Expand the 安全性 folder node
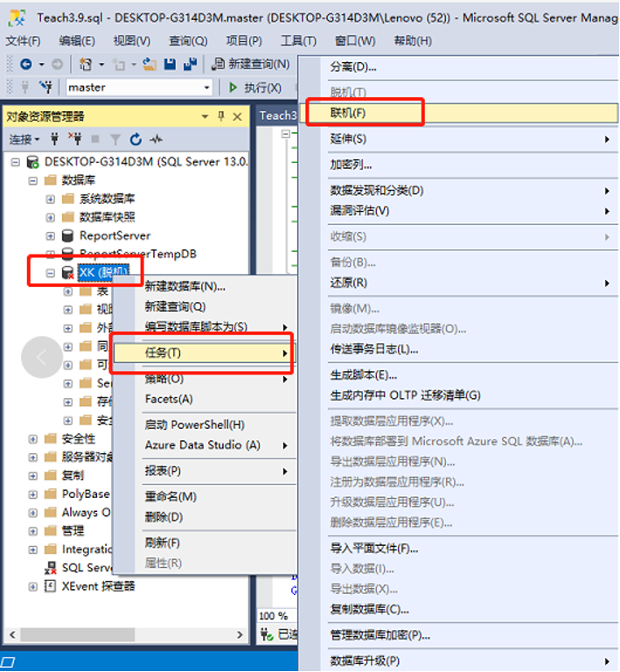The width and height of the screenshot is (620, 672). coord(33,439)
